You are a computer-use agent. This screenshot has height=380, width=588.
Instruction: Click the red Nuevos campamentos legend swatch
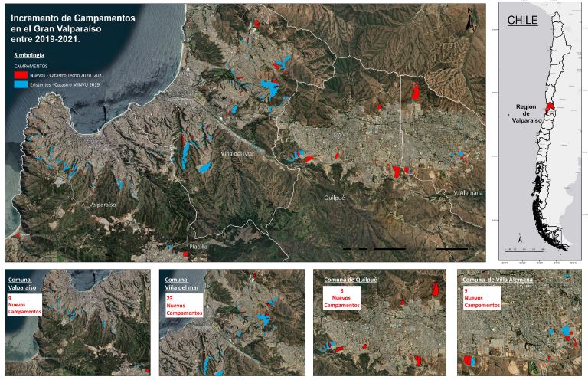(x=21, y=77)
